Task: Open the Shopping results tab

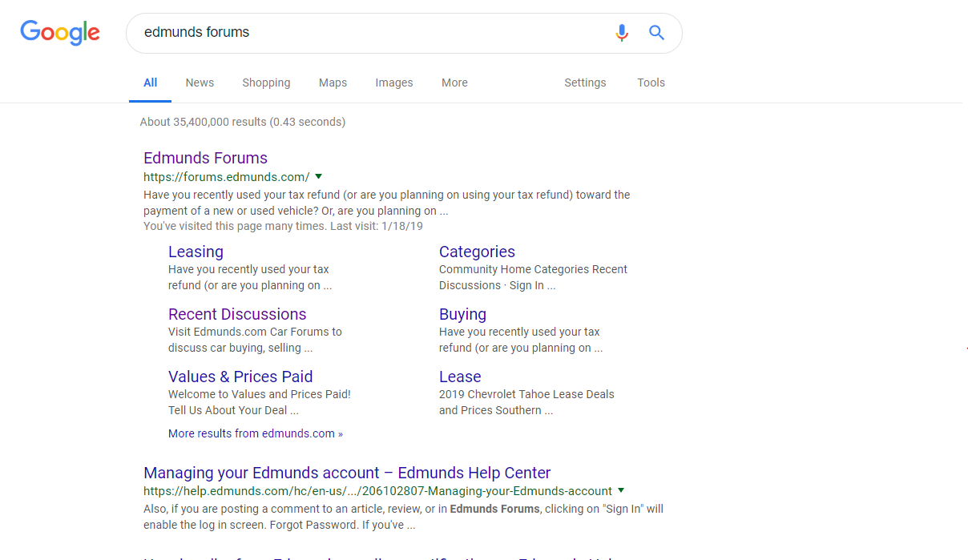Action: click(x=266, y=83)
